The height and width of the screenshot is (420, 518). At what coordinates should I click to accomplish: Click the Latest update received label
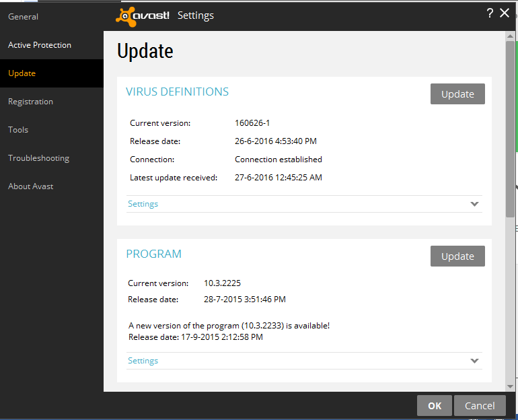coord(174,178)
